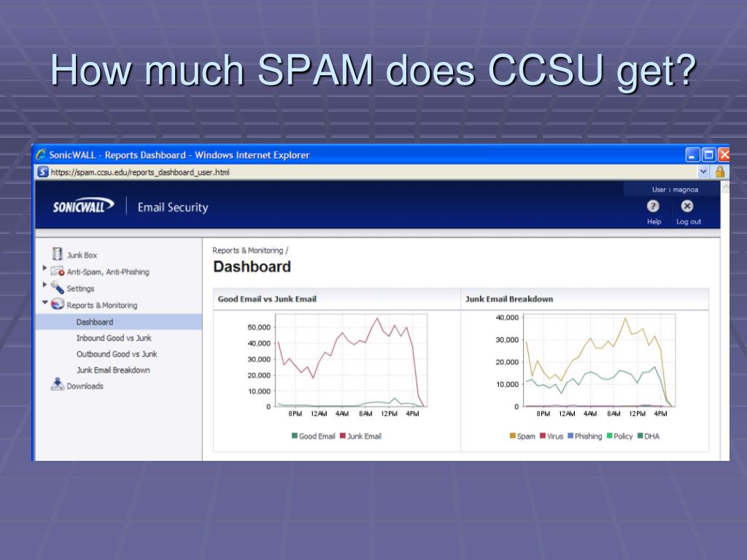Click the Virus red legend swatch
Image resolution: width=747 pixels, height=560 pixels.
pos(543,436)
